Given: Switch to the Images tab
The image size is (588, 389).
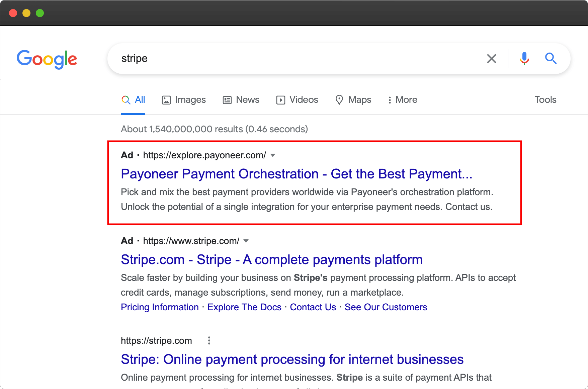Looking at the screenshot, I should coord(184,100).
